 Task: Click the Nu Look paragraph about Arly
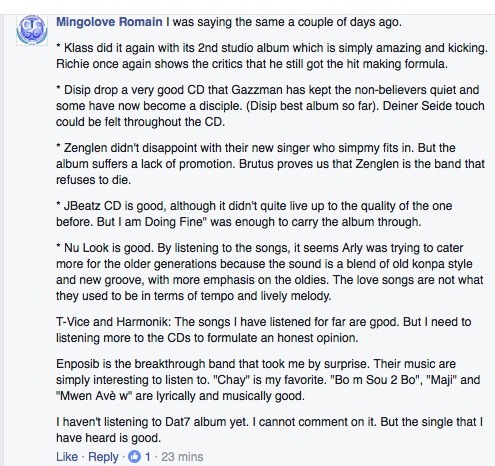[269, 272]
